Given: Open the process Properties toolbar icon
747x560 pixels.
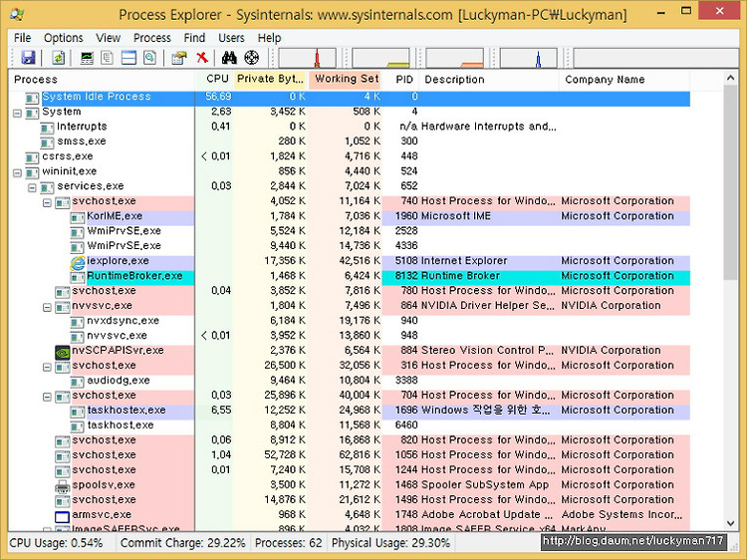Looking at the screenshot, I should point(179,58).
